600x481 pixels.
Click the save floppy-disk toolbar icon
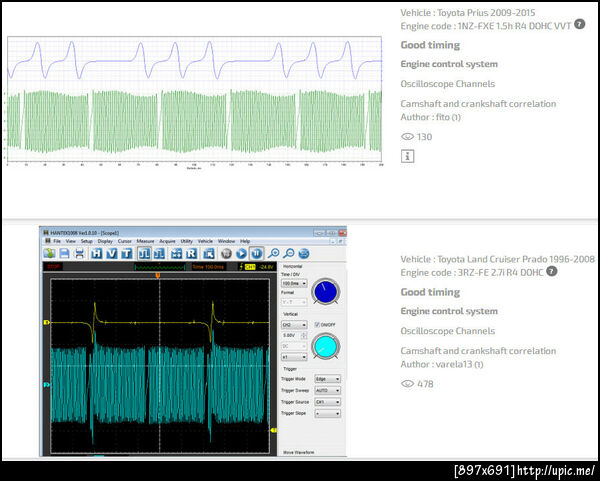64,253
